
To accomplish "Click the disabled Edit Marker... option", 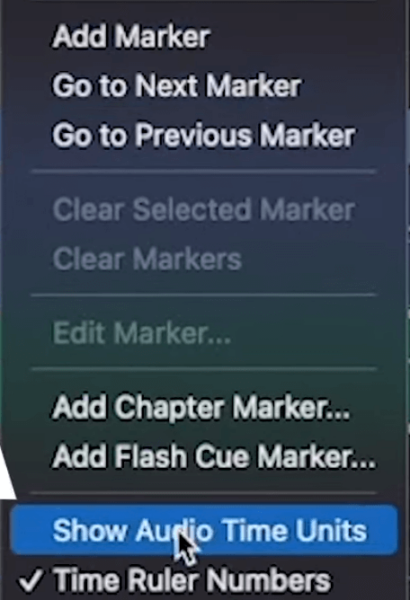I will coord(205,333).
